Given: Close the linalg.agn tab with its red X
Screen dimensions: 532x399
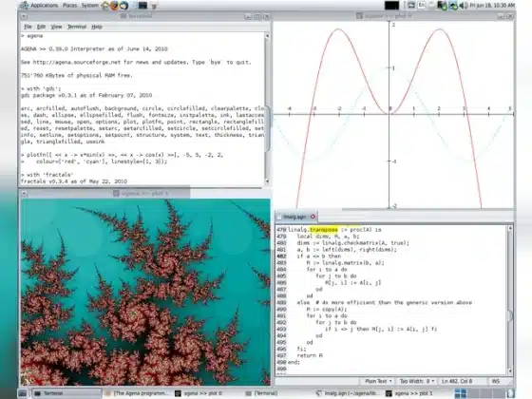Looking at the screenshot, I should point(313,217).
